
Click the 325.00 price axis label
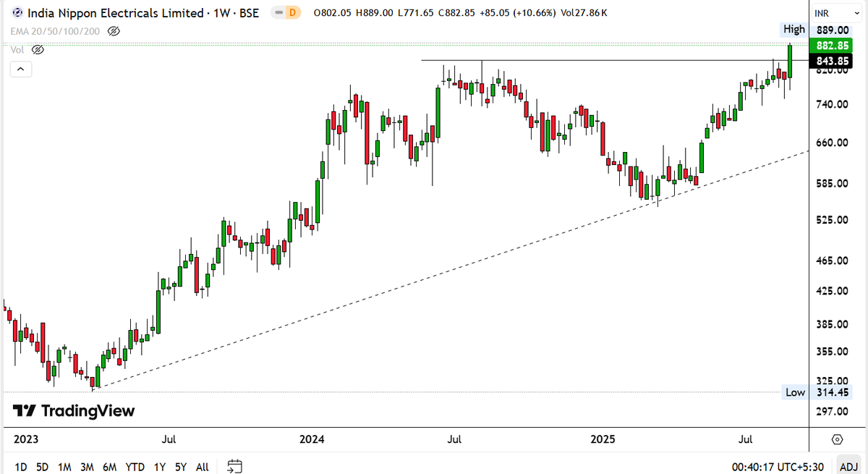point(833,381)
